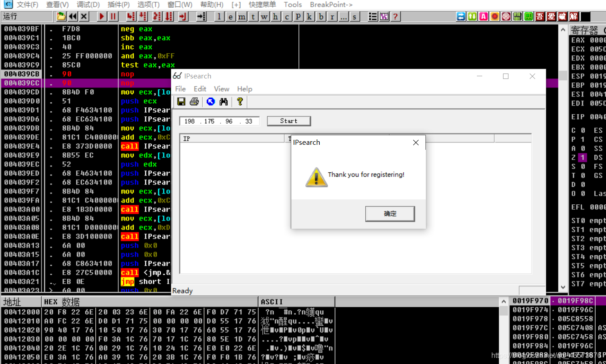Click the pink 'A' plugin icon
Image resolution: width=606 pixels, height=364 pixels.
click(x=484, y=17)
